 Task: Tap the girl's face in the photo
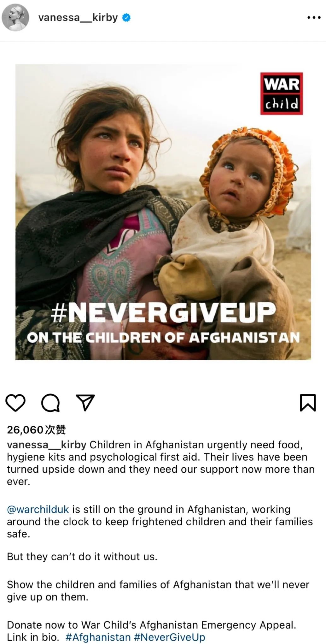tap(115, 148)
